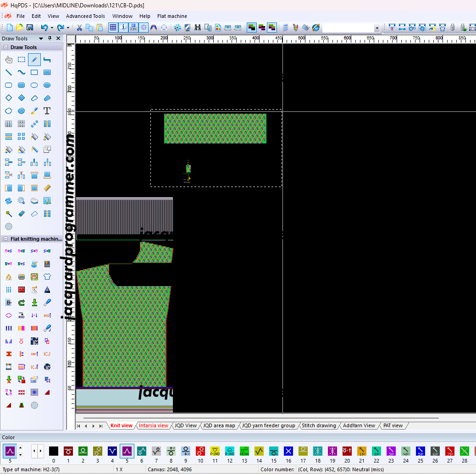Select the pencil draw tool
The width and height of the screenshot is (476, 474).
[34, 60]
